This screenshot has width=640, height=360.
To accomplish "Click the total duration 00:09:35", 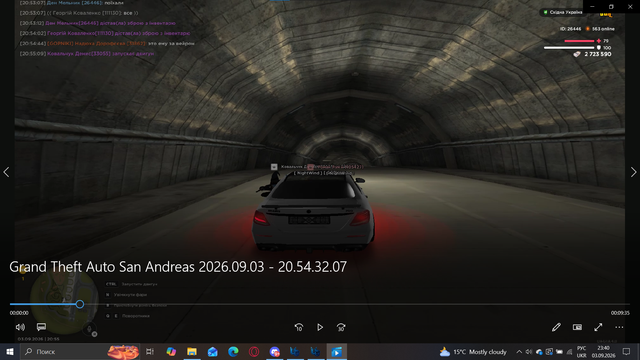I will point(620,313).
